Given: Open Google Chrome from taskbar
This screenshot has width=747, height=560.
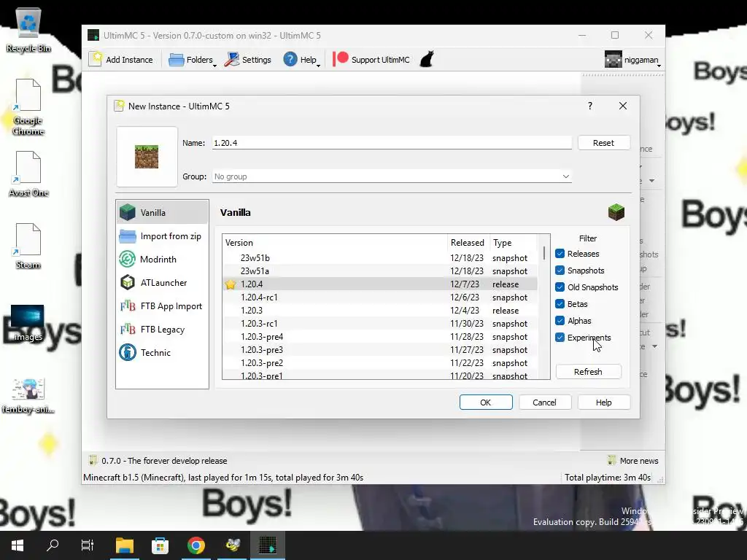Looking at the screenshot, I should coord(196,545).
